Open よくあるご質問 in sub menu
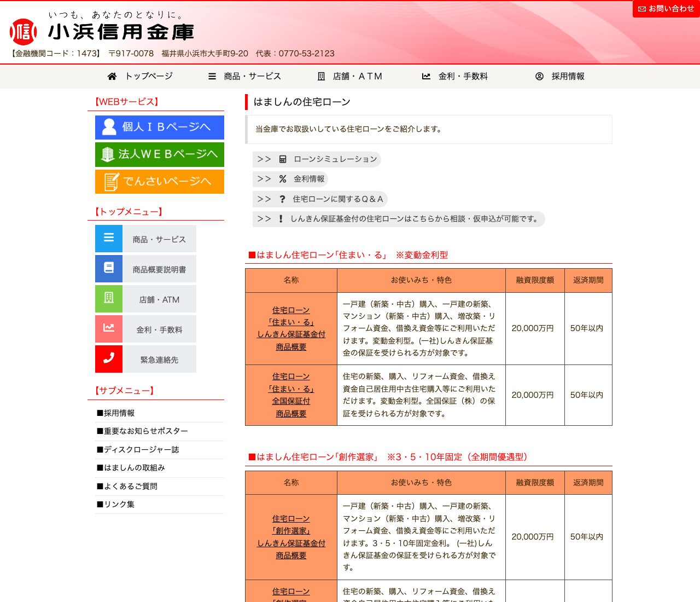This screenshot has height=602, width=700. pyautogui.click(x=127, y=487)
